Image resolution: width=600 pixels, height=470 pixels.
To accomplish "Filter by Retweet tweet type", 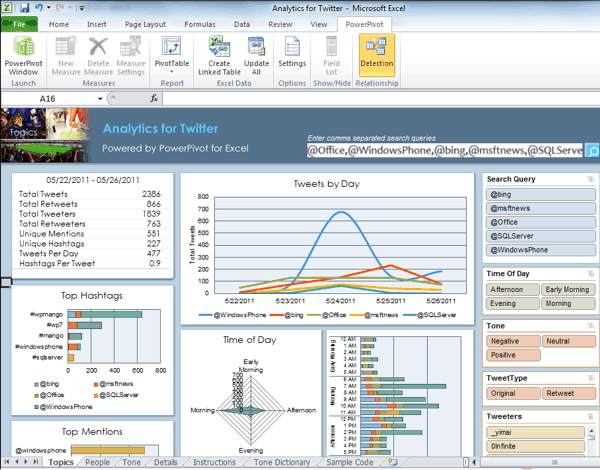I will click(x=568, y=393).
